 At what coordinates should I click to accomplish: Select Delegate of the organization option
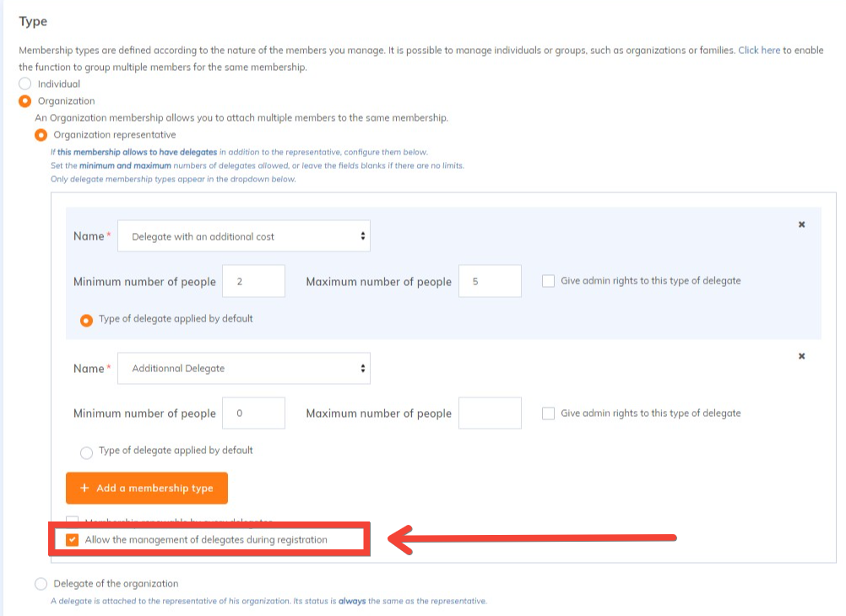(41, 584)
